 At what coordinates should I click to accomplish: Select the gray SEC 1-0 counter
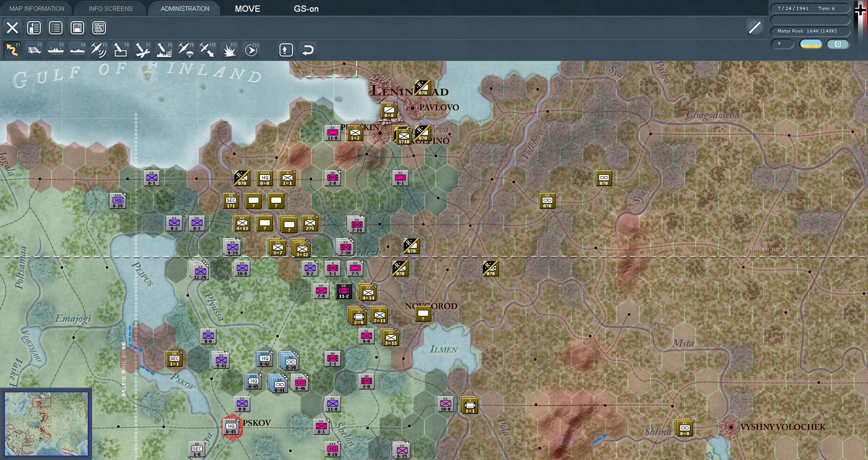[197, 449]
